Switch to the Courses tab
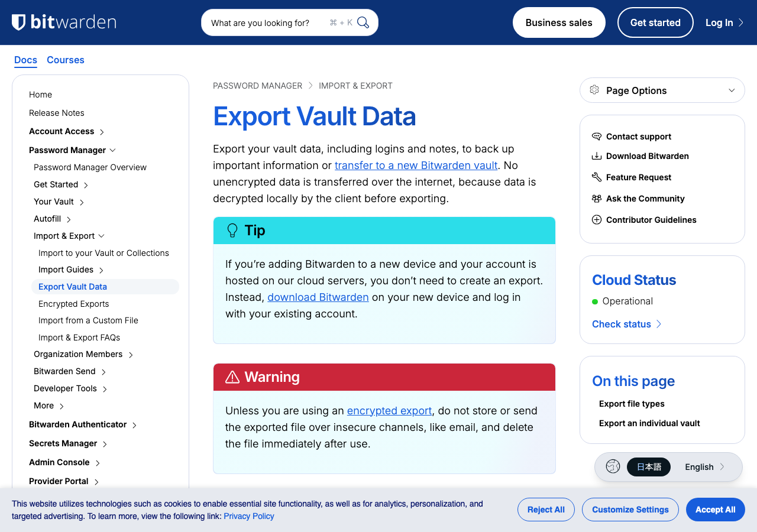The image size is (757, 532). click(x=66, y=60)
